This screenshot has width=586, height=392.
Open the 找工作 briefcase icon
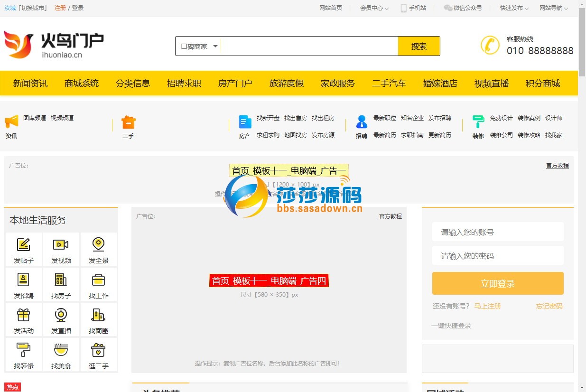click(x=98, y=280)
